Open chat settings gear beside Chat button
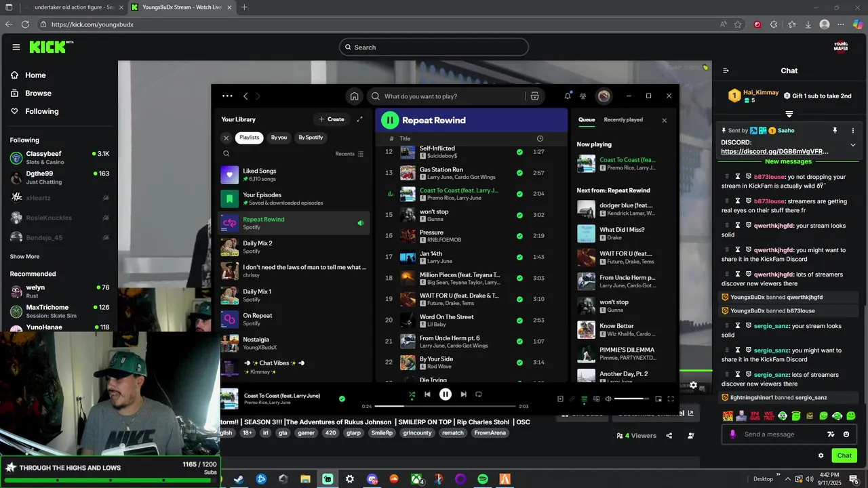 821,455
